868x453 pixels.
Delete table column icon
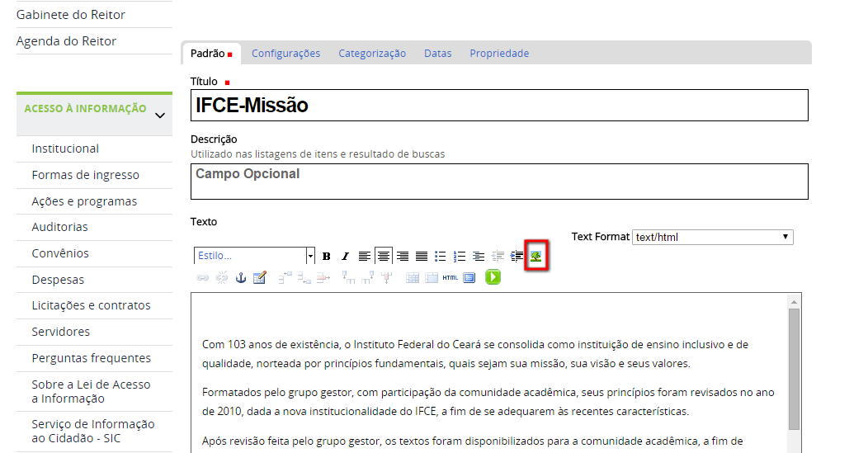tap(386, 277)
